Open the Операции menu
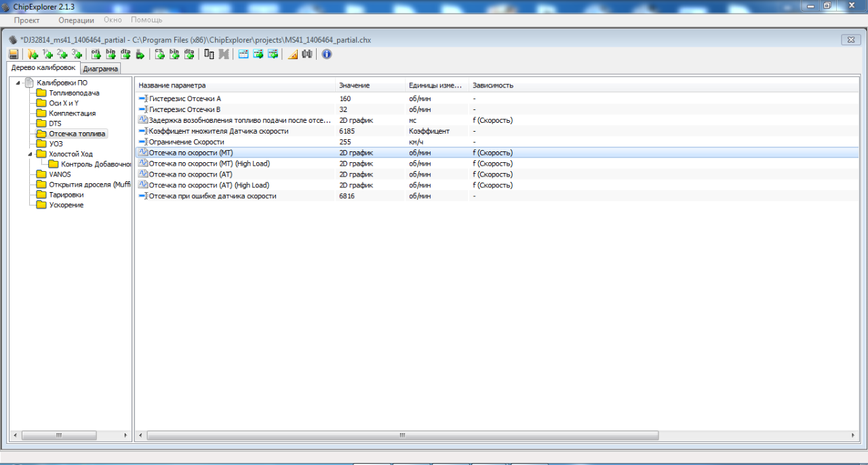 coord(76,20)
